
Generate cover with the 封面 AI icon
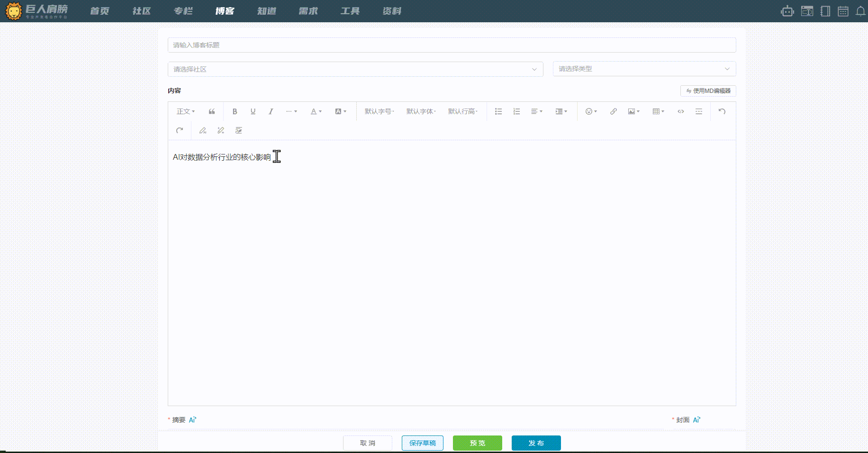pyautogui.click(x=696, y=419)
